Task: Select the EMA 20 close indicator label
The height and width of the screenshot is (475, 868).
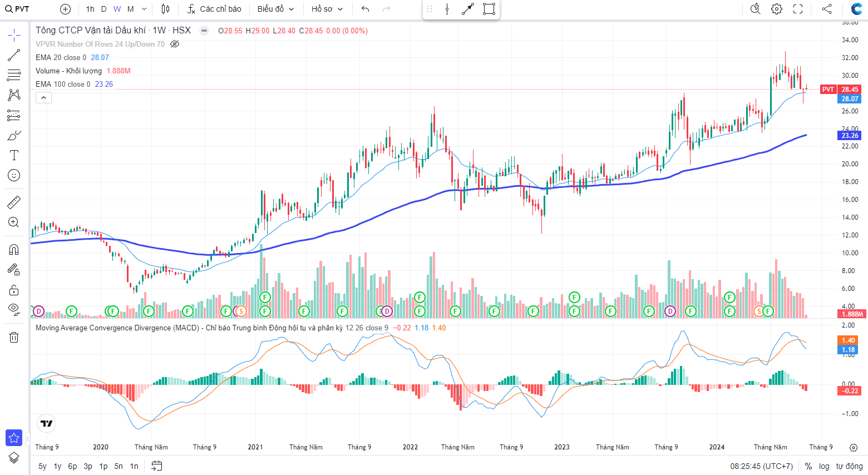Action: click(61, 57)
